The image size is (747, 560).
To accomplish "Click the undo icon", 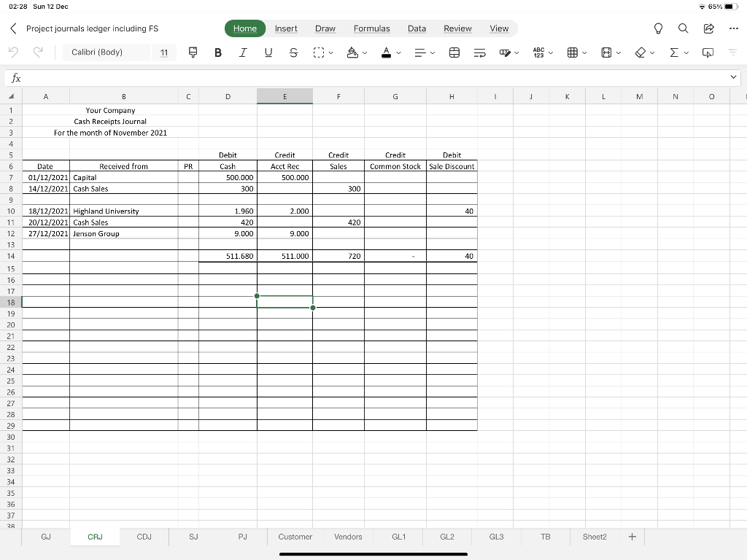I will click(13, 52).
